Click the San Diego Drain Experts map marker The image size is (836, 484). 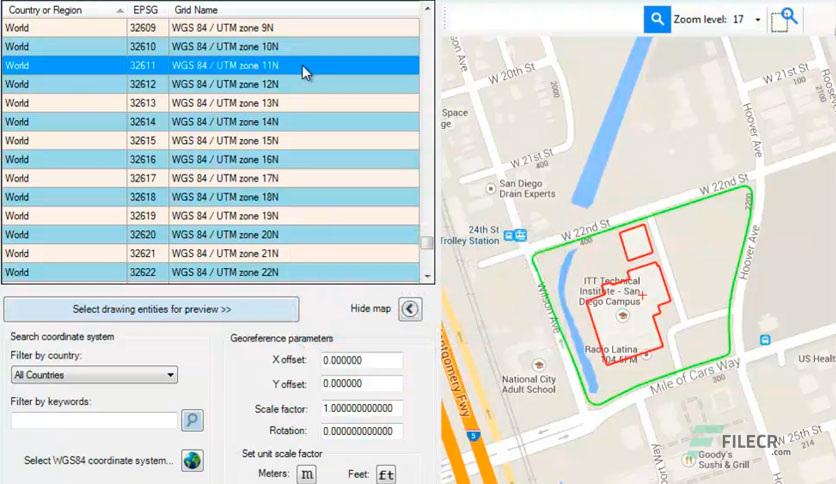tap(491, 189)
